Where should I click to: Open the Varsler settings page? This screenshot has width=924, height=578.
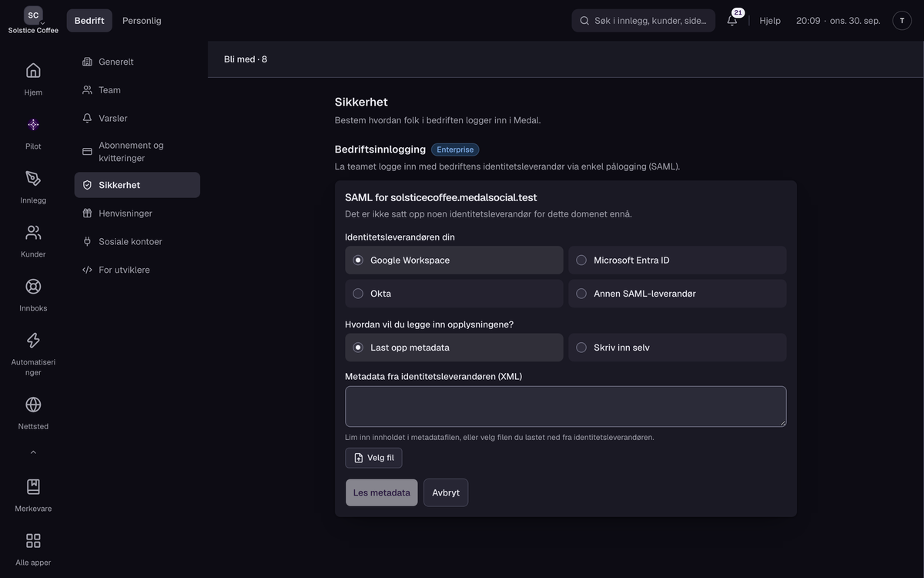[x=137, y=119]
